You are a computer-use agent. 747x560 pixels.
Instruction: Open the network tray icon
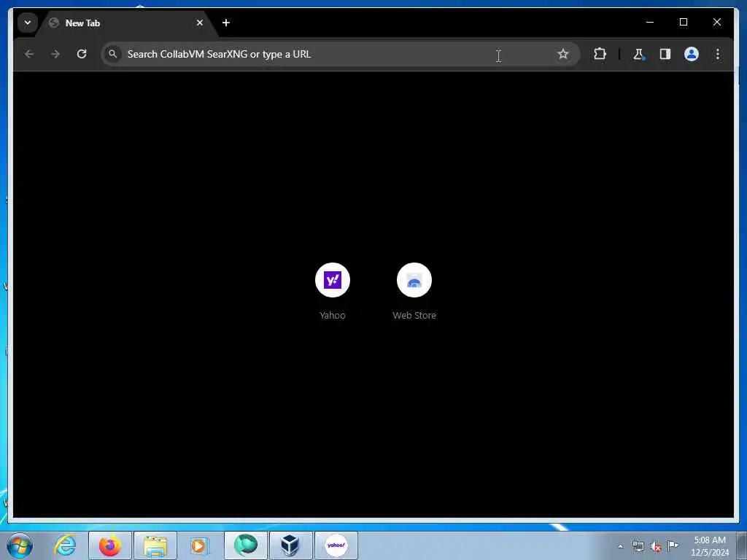click(x=638, y=547)
